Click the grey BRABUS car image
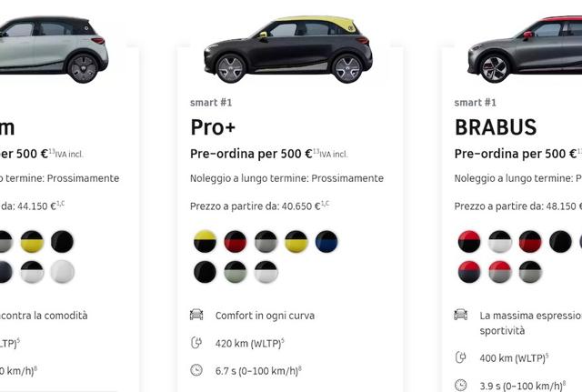 tap(525, 49)
